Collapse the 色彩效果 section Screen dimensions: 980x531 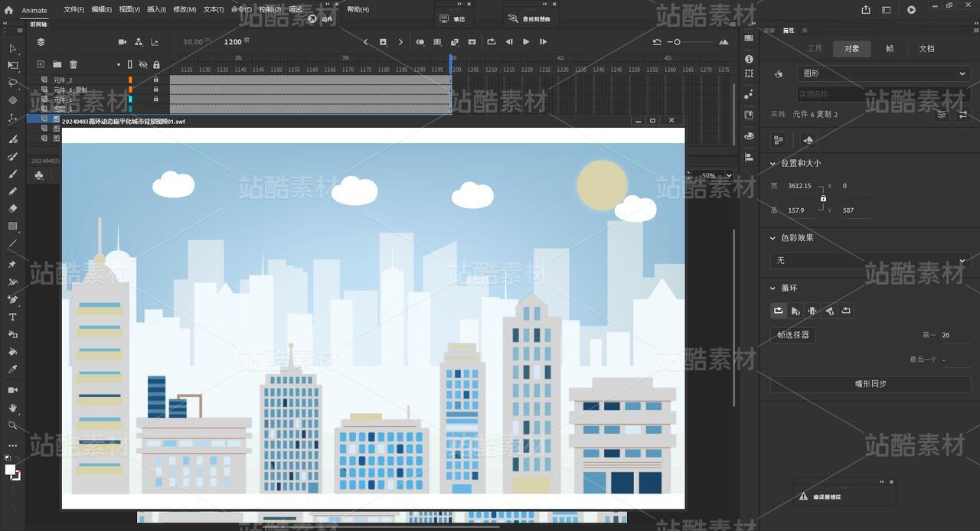[x=773, y=238]
